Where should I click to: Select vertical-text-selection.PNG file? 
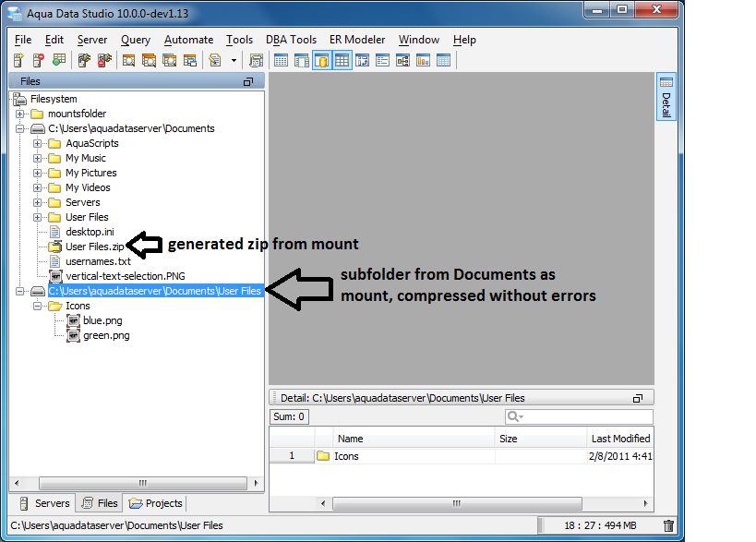pyautogui.click(x=126, y=276)
